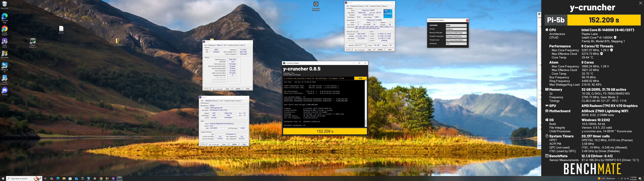Open Copilot from the taskbar
The image size is (644, 181).
click(51, 178)
